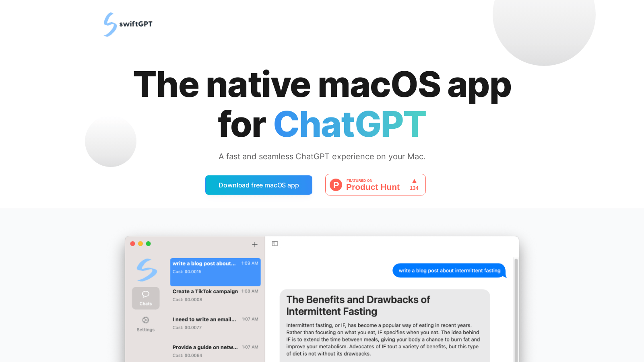Viewport: 644px width, 362px height.
Task: Select the 'Provide a guide on netw...' chat
Action: [215, 351]
